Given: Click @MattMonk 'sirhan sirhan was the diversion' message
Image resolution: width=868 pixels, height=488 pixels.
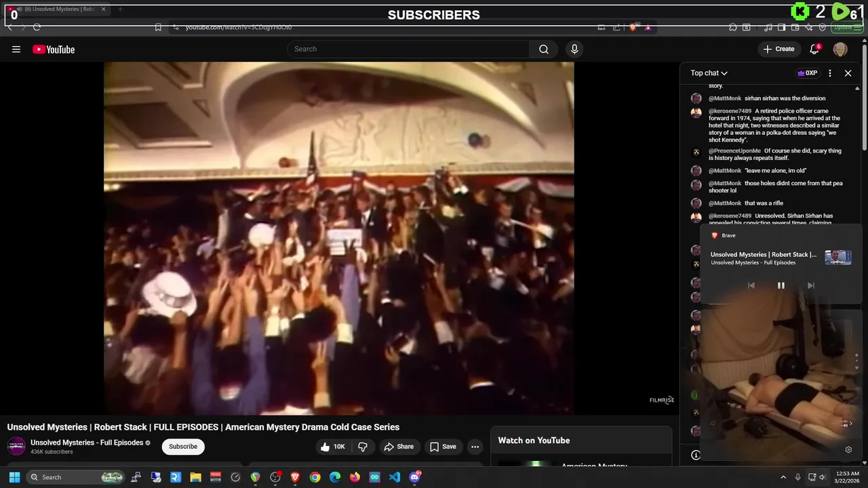Looking at the screenshot, I should point(785,98).
